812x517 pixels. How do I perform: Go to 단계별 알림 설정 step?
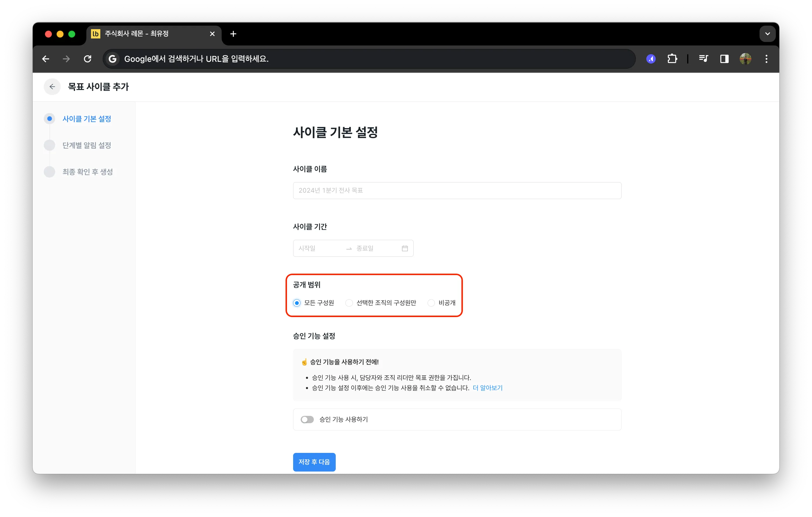(x=87, y=145)
